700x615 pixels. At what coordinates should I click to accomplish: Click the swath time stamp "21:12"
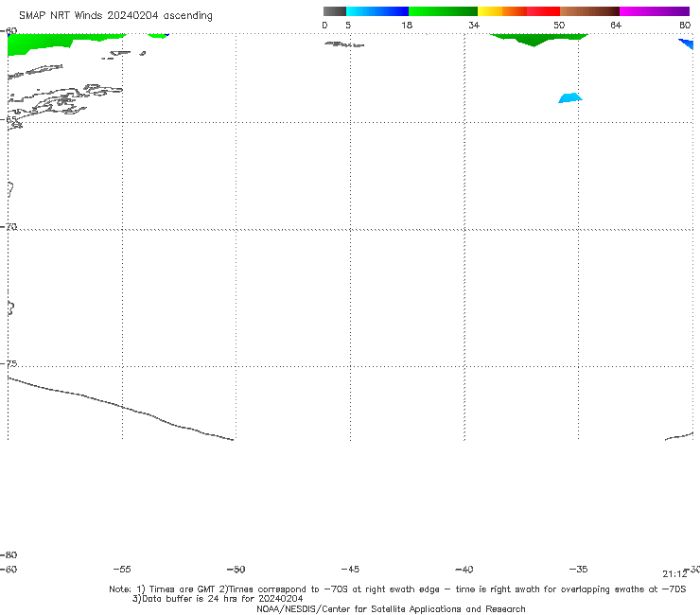674,574
